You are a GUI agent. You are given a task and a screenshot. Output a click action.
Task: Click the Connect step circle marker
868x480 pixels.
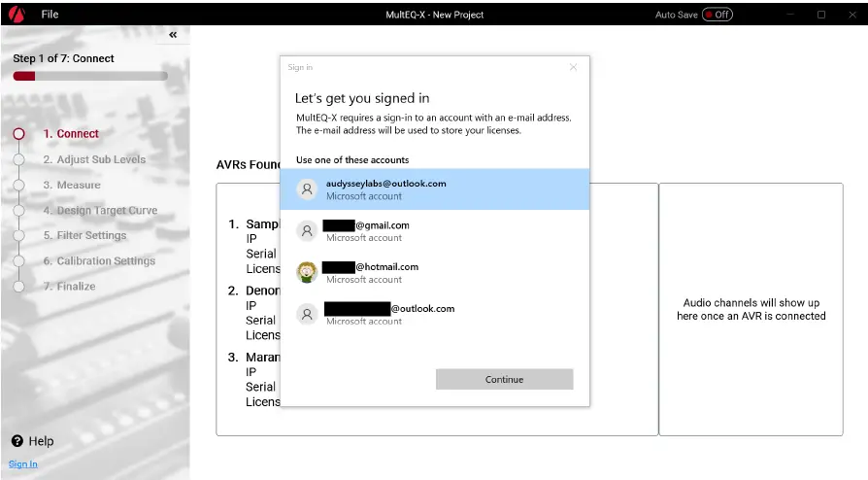18,133
